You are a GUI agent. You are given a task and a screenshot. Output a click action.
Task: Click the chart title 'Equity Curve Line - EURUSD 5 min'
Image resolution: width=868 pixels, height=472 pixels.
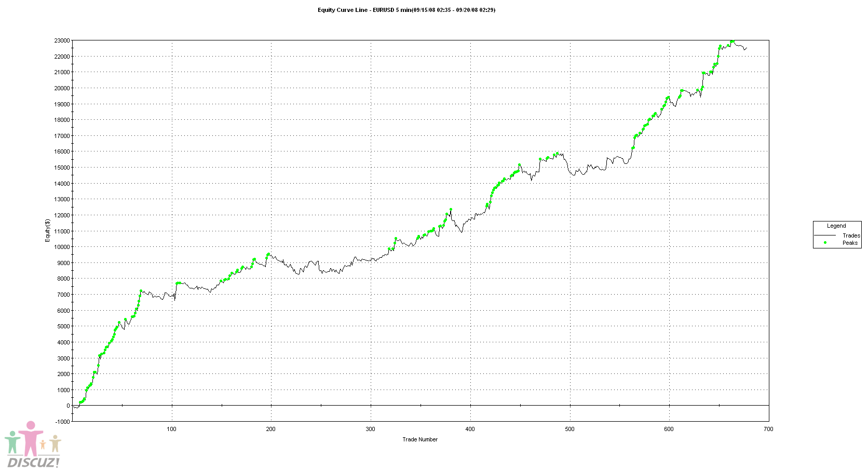pos(364,10)
